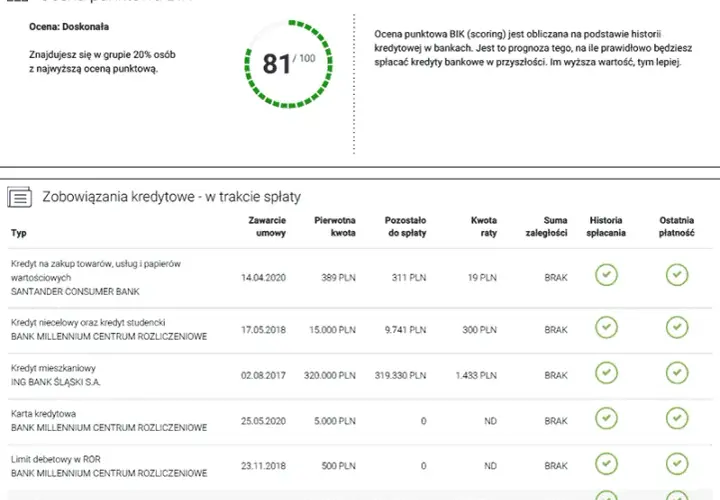This screenshot has height=500, width=720.
Task: Click Ostatnia płatność checkmark for Santander Consumer Bank
Action: pyautogui.click(x=677, y=275)
